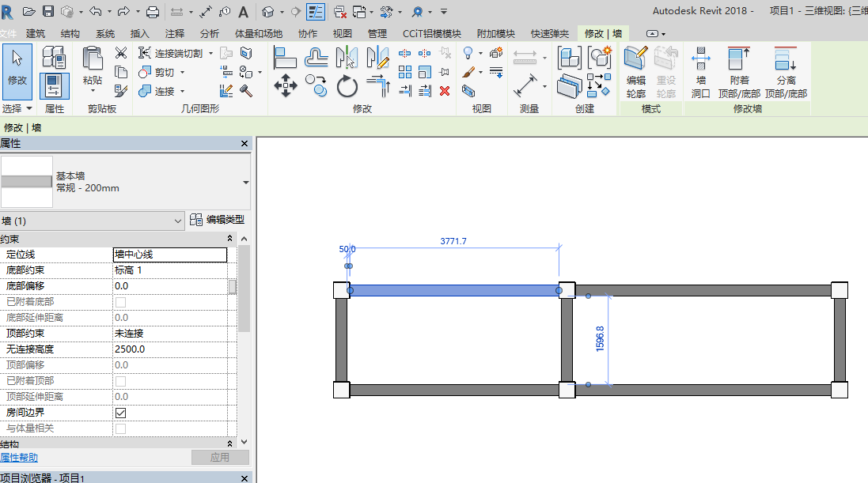
Task: Click the 已附着顶部 checkbox
Action: [121, 381]
